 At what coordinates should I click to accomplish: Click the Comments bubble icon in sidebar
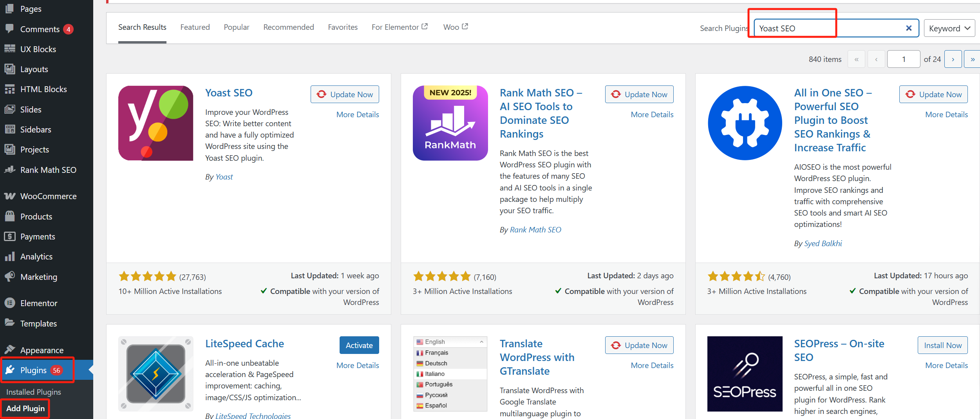[10, 29]
